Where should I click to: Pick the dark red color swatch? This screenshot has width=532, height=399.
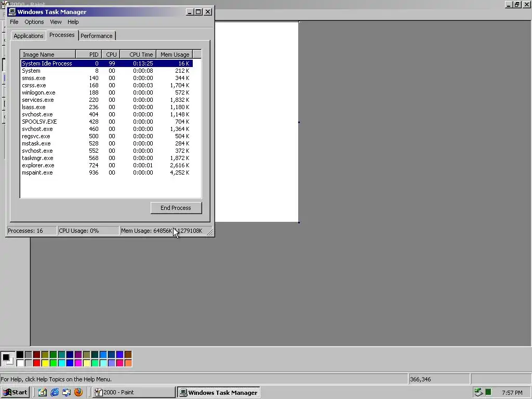pyautogui.click(x=37, y=355)
